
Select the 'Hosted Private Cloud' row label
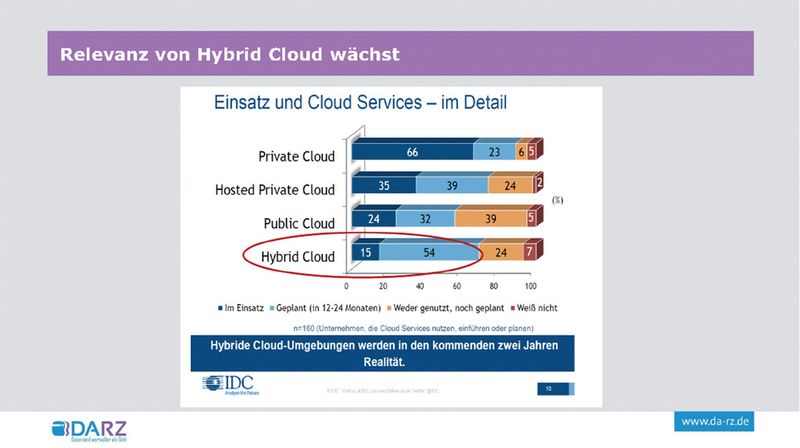[x=275, y=190]
